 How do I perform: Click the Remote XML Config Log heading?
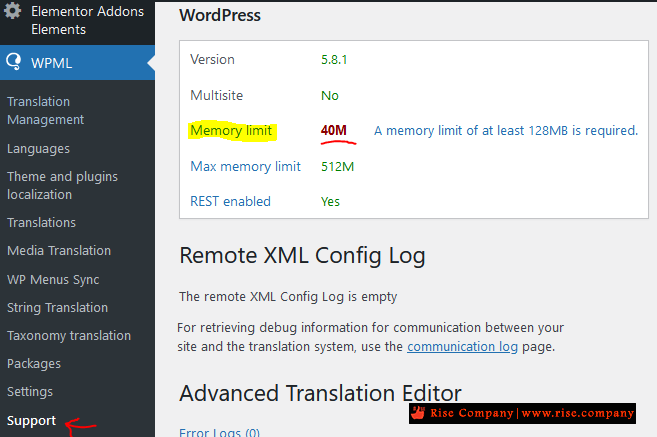coord(303,256)
